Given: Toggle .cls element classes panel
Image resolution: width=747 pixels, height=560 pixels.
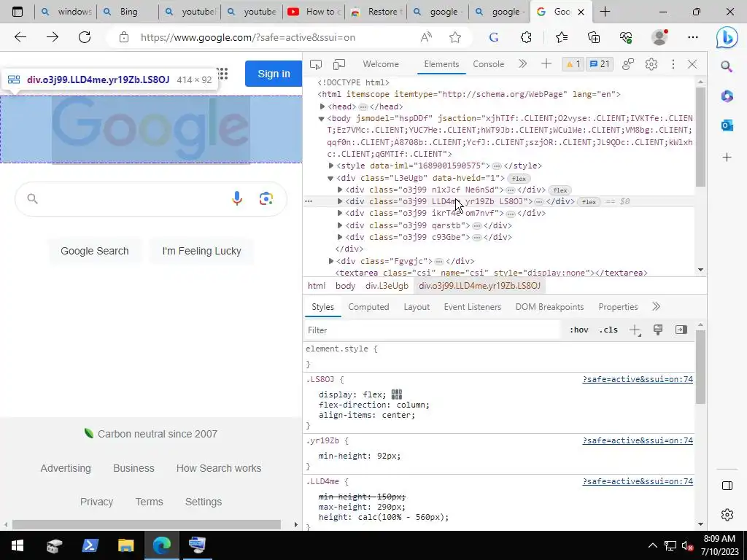Looking at the screenshot, I should pyautogui.click(x=608, y=330).
